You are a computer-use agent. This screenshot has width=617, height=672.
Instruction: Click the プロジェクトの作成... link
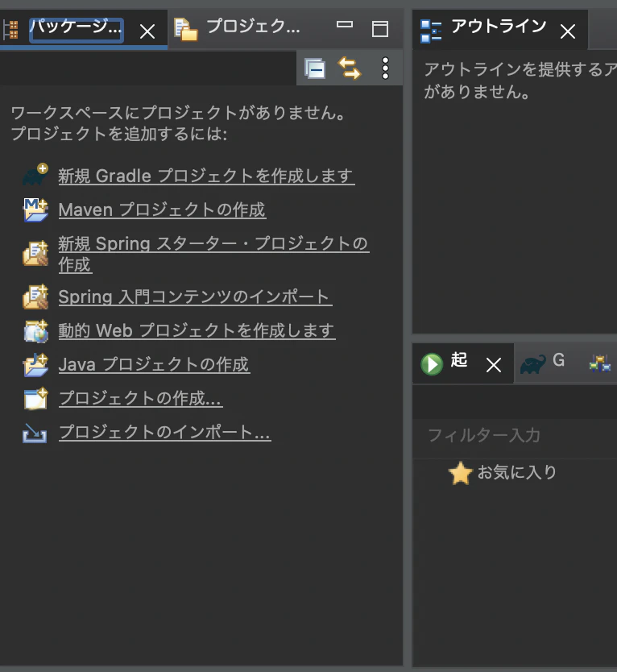tap(140, 398)
